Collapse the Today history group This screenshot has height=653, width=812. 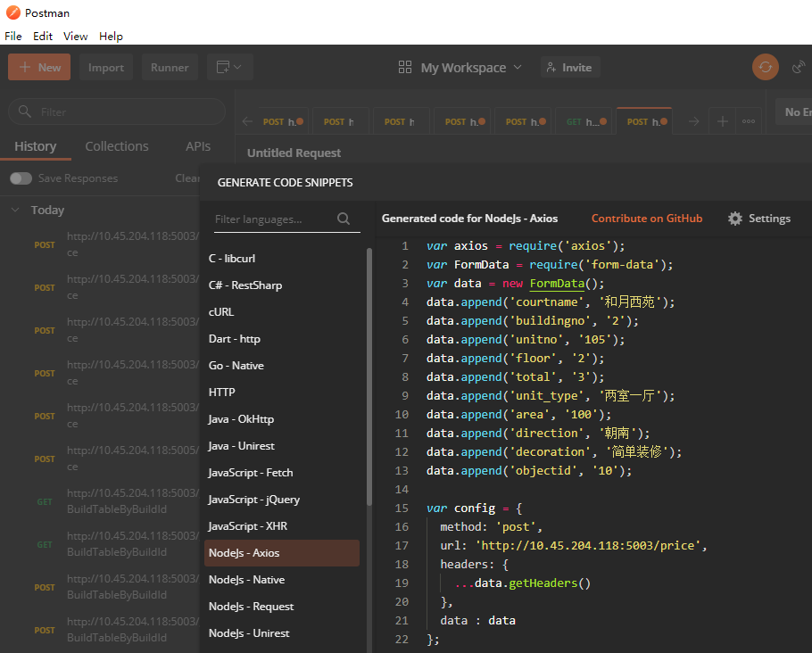(x=15, y=210)
